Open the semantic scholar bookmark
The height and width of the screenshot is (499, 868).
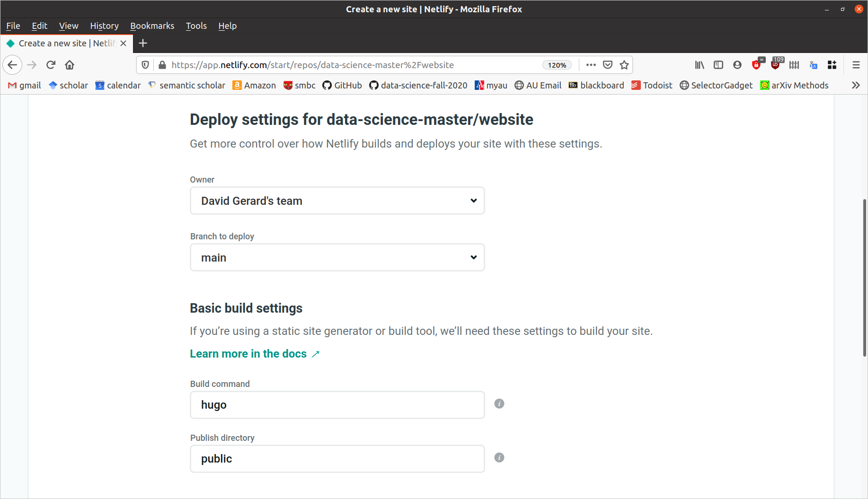pyautogui.click(x=186, y=85)
